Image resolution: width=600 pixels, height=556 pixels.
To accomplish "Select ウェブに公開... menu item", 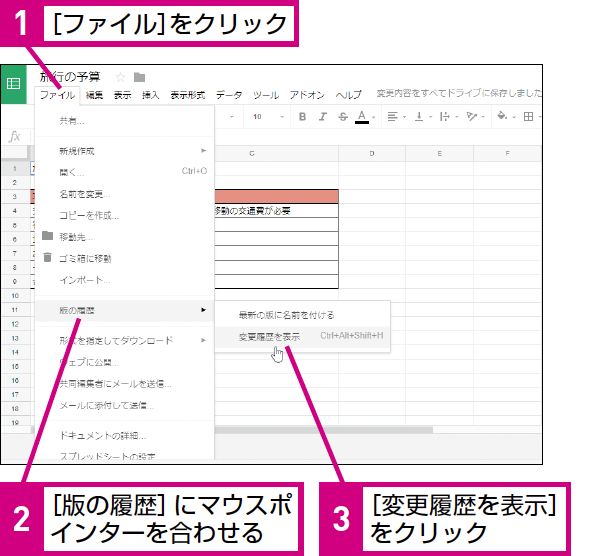I will (124, 362).
